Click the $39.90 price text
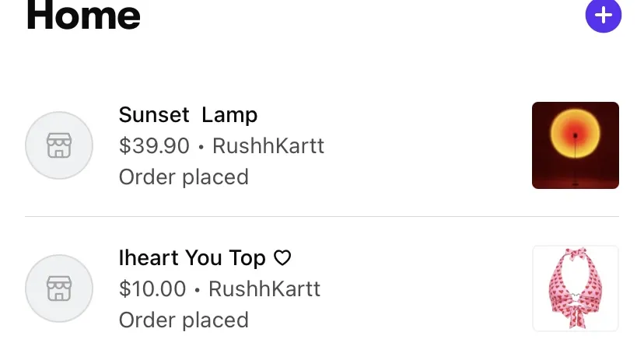This screenshot has height=353, width=644. tap(154, 145)
